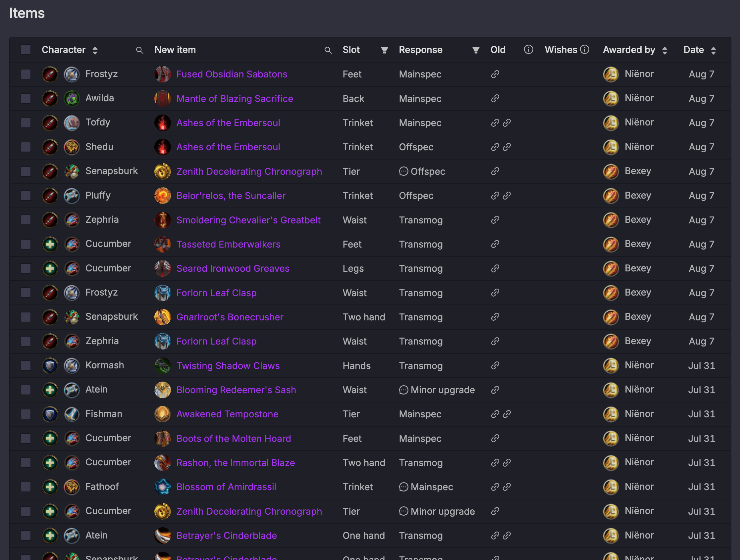
Task: Click the comment bubble on Fathoof Mainspec
Action: [403, 487]
